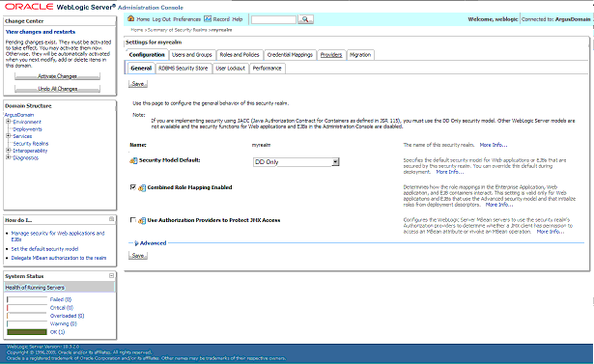Enable Use Authorization Providers to Protect JMX Access
The width and height of the screenshot is (594, 364).
(x=132, y=220)
